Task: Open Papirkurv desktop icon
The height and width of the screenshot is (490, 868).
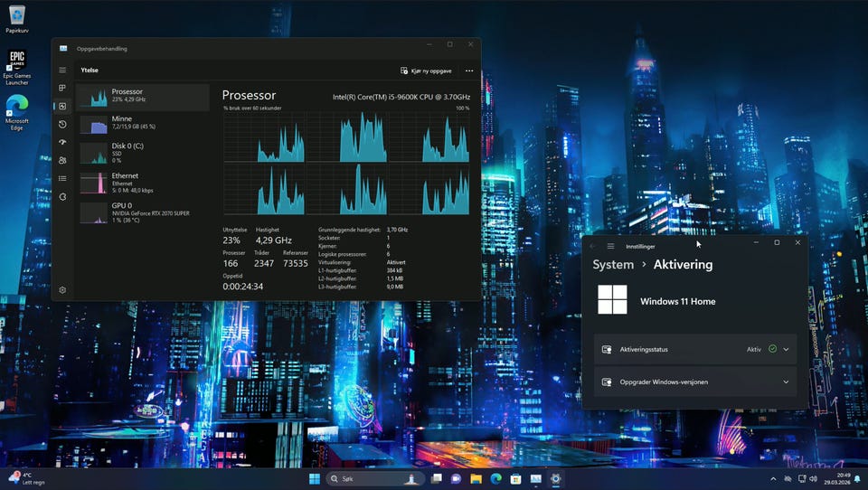Action: tap(17, 19)
